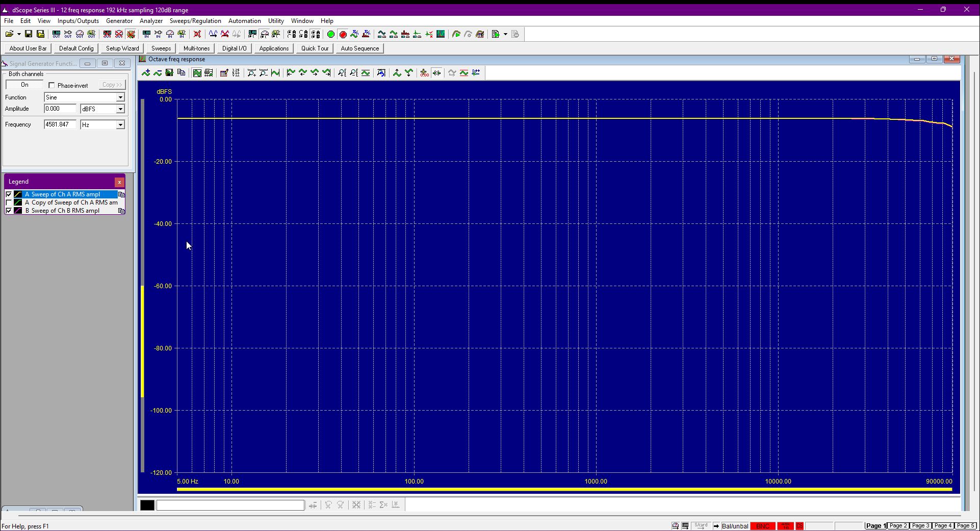
Task: Open the Function Sine dropdown
Action: [x=120, y=97]
